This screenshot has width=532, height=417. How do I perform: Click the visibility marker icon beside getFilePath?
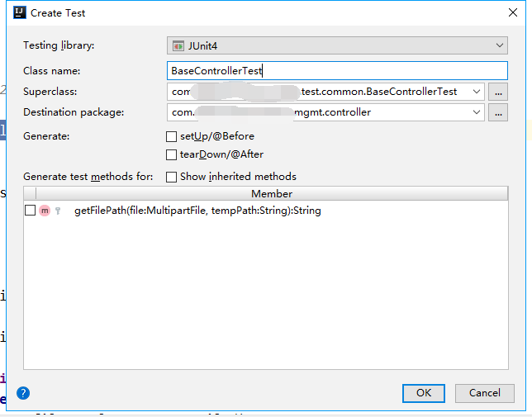coord(58,211)
